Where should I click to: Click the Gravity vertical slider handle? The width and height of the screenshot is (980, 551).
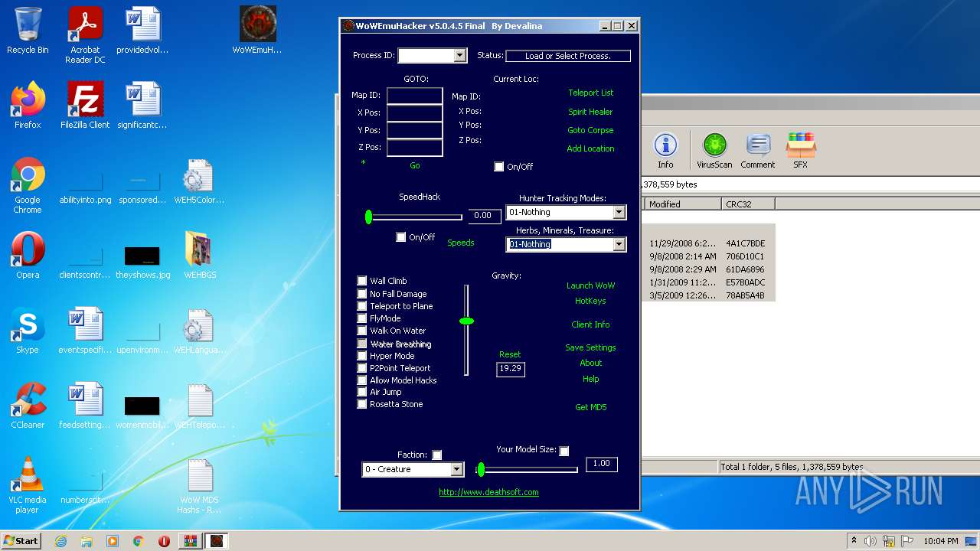(x=466, y=321)
